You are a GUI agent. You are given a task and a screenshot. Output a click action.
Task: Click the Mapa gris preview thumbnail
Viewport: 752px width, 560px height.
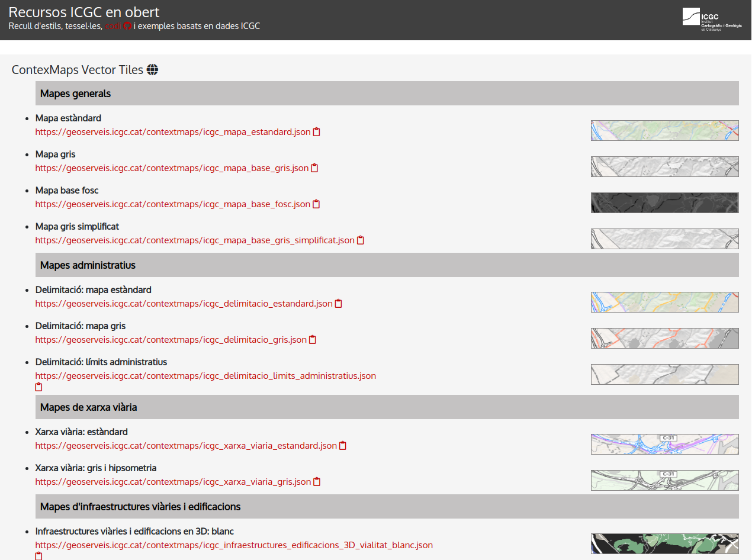tap(665, 166)
